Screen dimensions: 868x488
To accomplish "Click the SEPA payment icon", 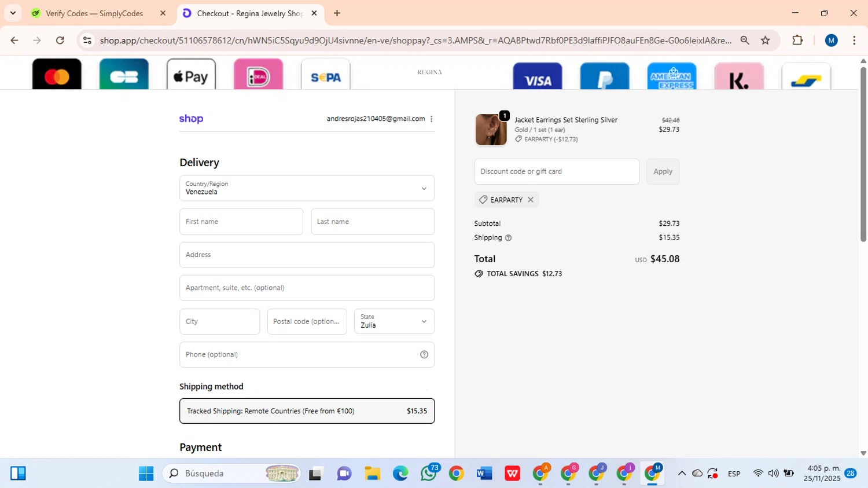I will pyautogui.click(x=326, y=74).
